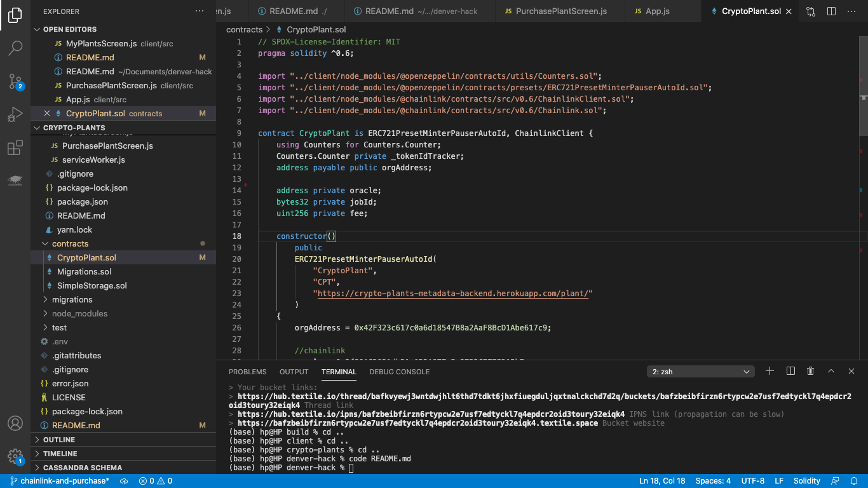The image size is (868, 488).
Task: Close the CryptoPlant.sol editor tab
Action: click(789, 11)
